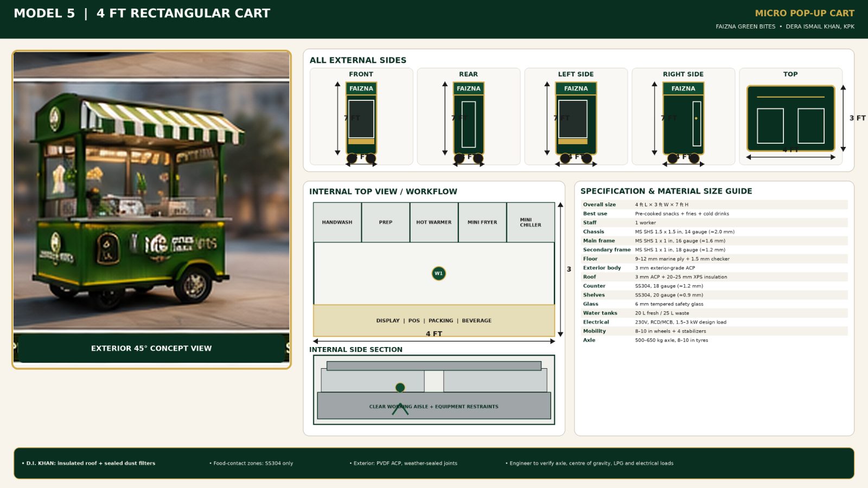Click the Chassis specification row
This screenshot has width=868, height=488.
714,232
